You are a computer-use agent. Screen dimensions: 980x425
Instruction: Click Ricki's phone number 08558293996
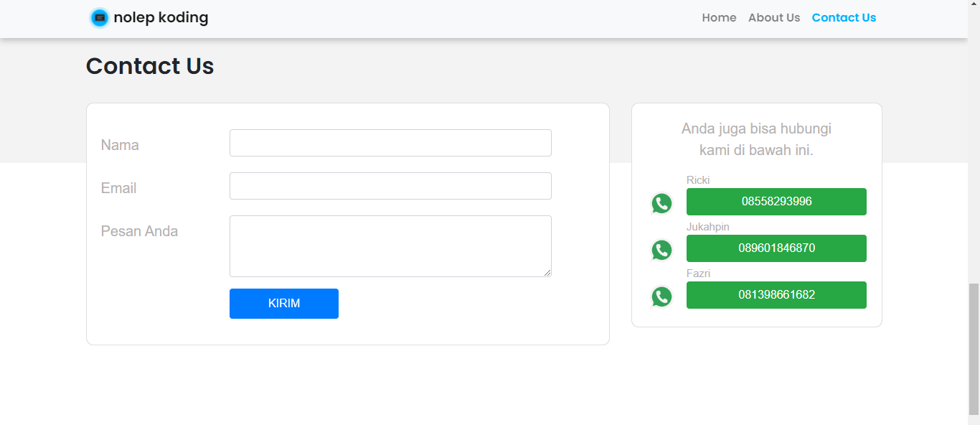pos(776,202)
